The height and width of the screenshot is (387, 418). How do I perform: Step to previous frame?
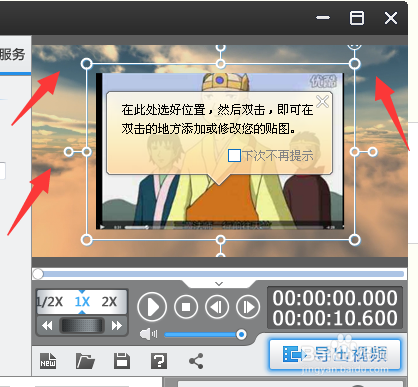[217, 307]
